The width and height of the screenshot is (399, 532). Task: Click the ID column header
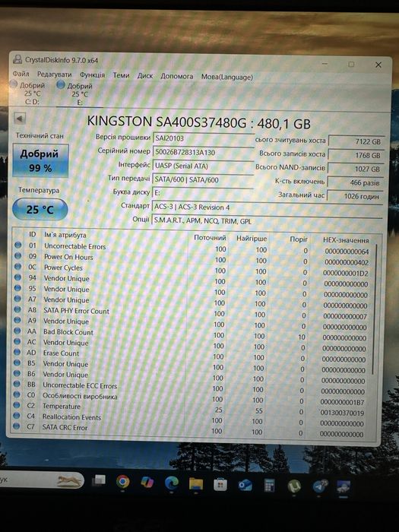pyautogui.click(x=32, y=234)
